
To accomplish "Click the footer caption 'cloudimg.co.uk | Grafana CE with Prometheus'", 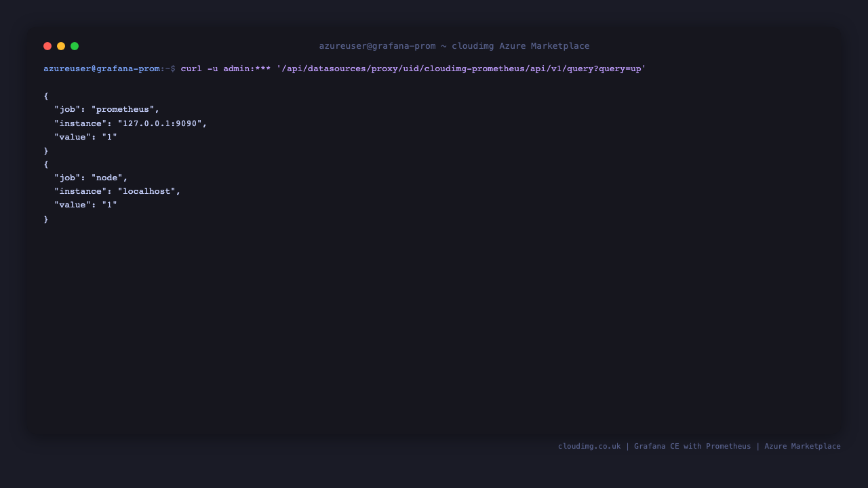I will click(654, 446).
